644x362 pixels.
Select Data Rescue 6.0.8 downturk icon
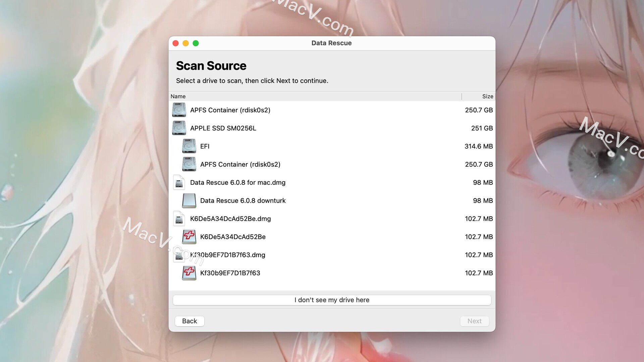pyautogui.click(x=189, y=200)
